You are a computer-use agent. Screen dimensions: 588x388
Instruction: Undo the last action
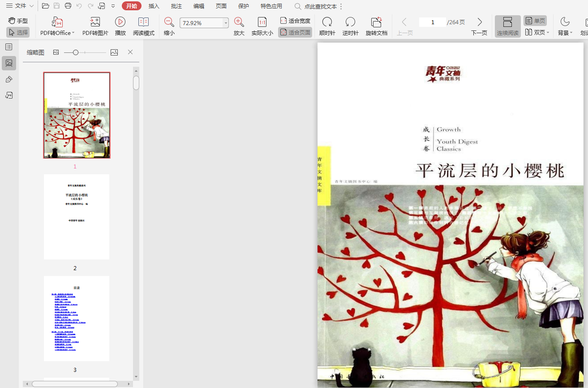point(79,6)
